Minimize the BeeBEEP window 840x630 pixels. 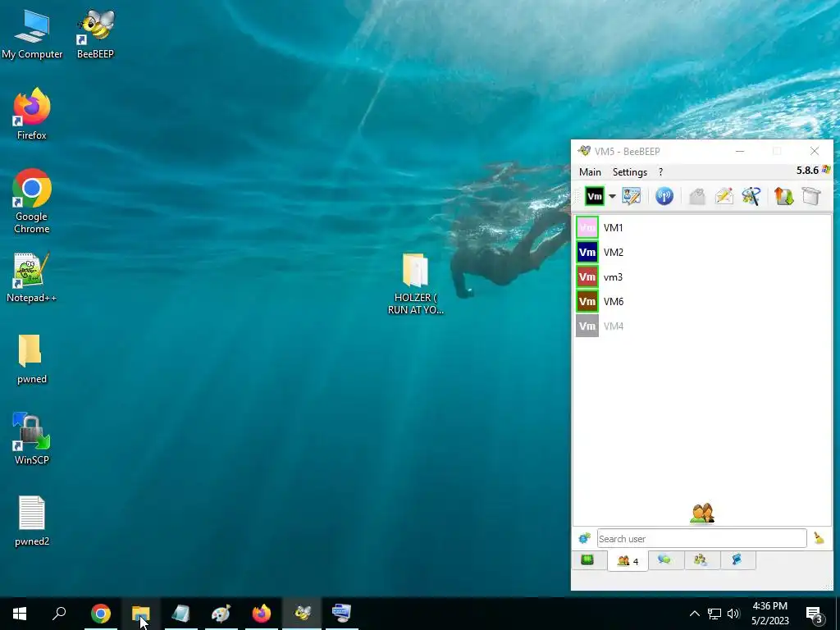(740, 152)
